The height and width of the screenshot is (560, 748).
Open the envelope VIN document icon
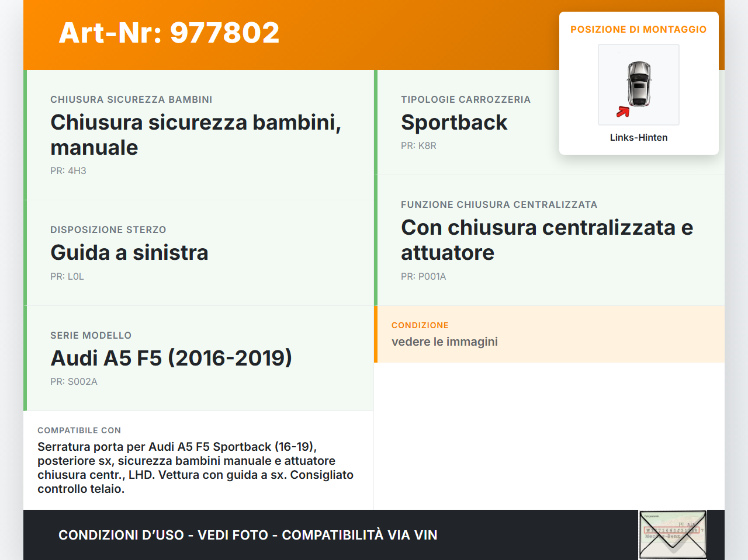[672, 534]
